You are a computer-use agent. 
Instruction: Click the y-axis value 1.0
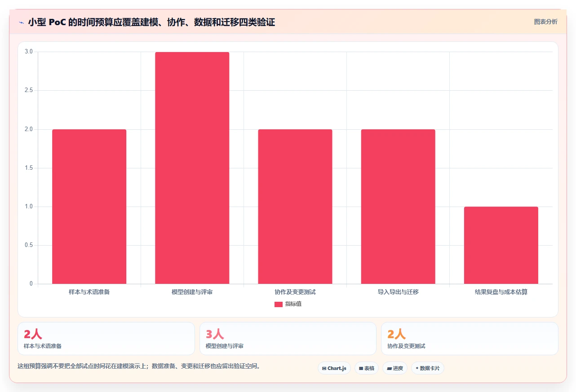click(29, 207)
